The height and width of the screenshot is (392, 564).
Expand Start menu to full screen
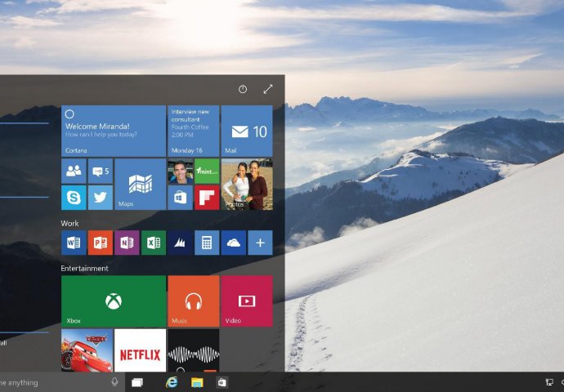268,89
